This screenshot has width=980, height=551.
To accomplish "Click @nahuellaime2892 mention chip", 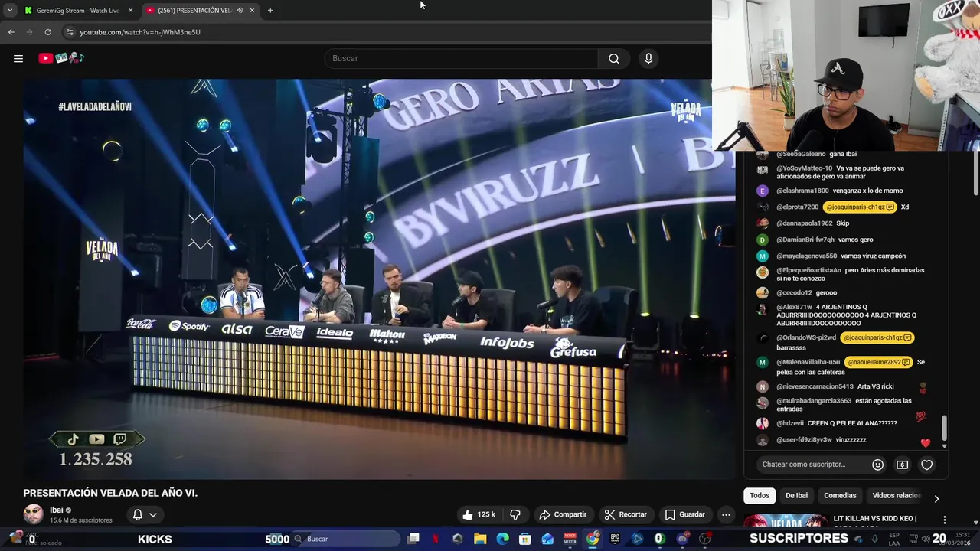I will point(879,362).
